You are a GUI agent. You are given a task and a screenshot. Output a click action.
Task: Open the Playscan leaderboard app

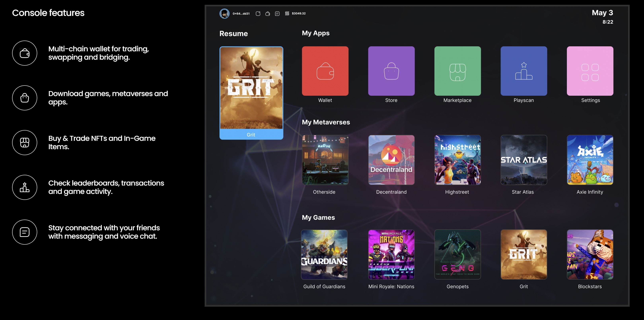(524, 71)
